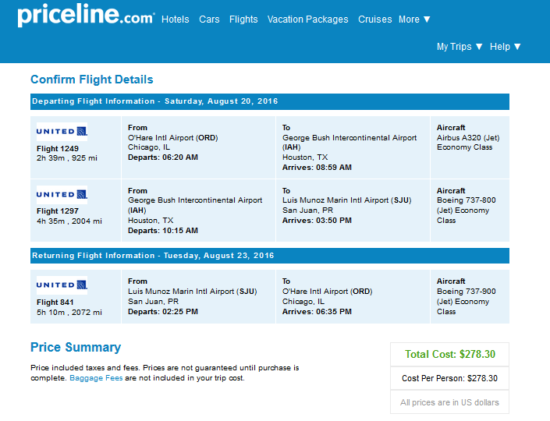
Task: Select the Cruises menu item
Action: point(375,19)
